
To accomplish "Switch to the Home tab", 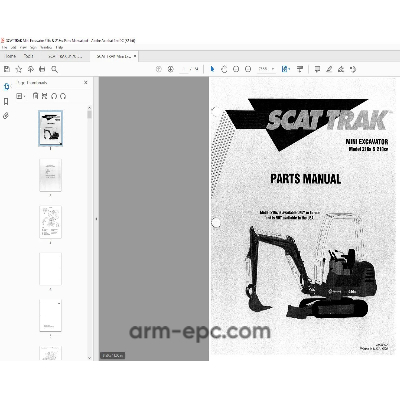I will click(11, 56).
